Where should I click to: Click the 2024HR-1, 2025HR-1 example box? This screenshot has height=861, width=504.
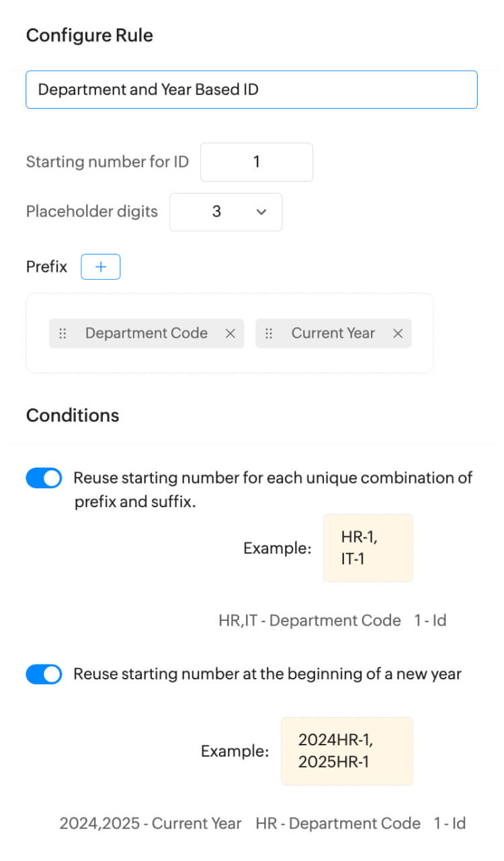point(347,751)
